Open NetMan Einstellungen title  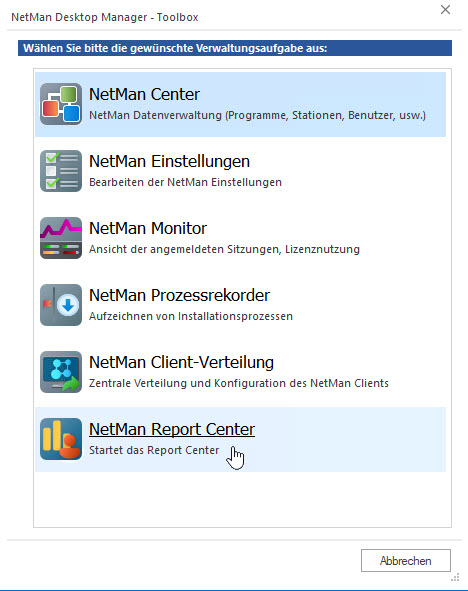pyautogui.click(x=169, y=161)
